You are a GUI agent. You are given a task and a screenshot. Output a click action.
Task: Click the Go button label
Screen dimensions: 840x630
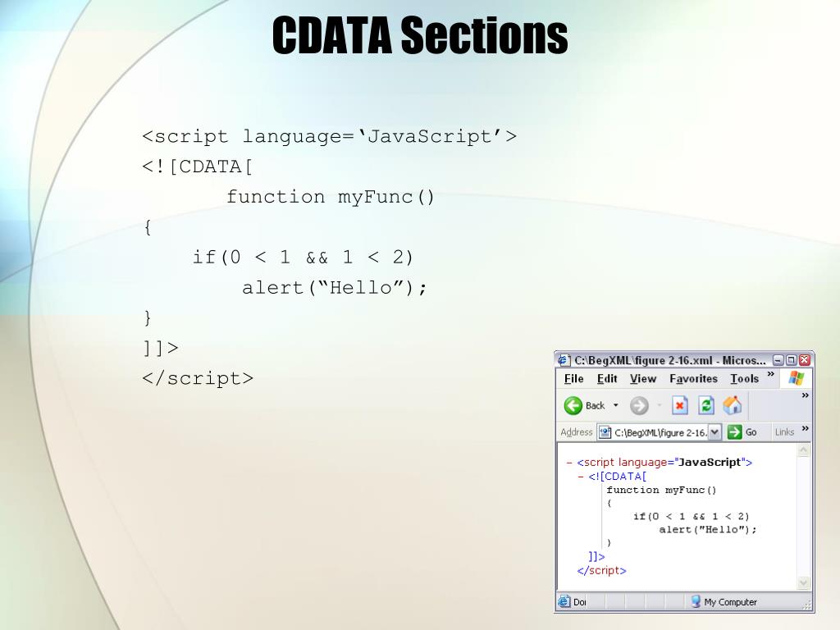pos(751,431)
